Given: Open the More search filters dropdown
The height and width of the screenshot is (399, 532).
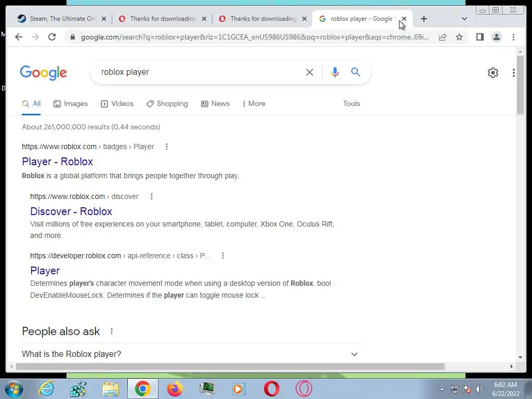Looking at the screenshot, I should click(254, 104).
